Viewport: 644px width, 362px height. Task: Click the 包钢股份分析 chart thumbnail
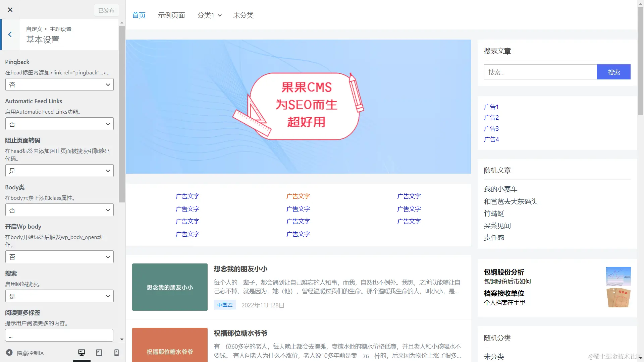click(618, 276)
